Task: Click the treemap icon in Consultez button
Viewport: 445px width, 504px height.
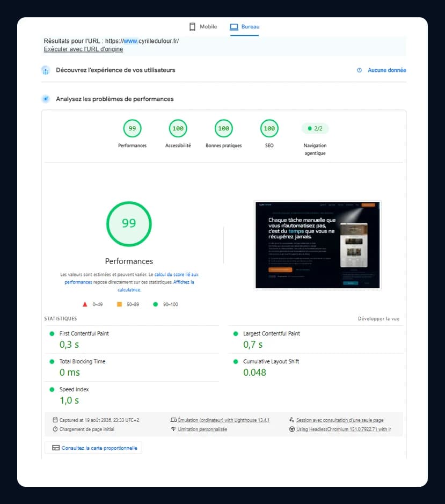Action: pos(56,448)
